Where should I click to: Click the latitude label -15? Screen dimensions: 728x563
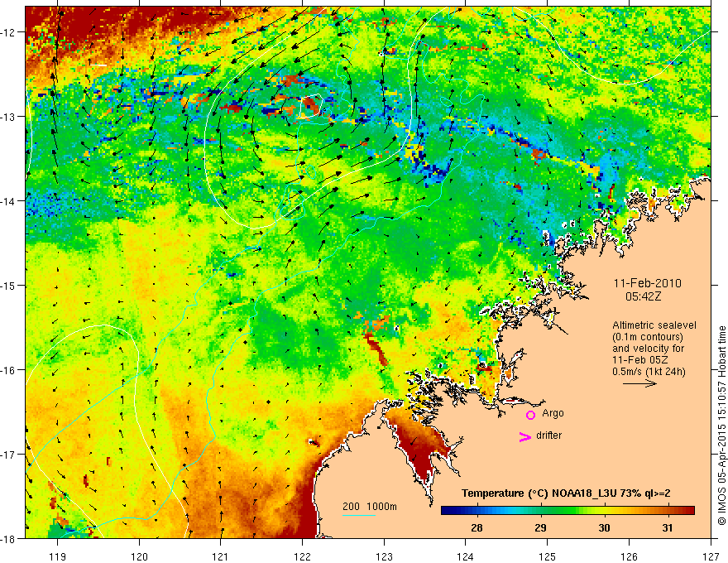[x=9, y=285]
